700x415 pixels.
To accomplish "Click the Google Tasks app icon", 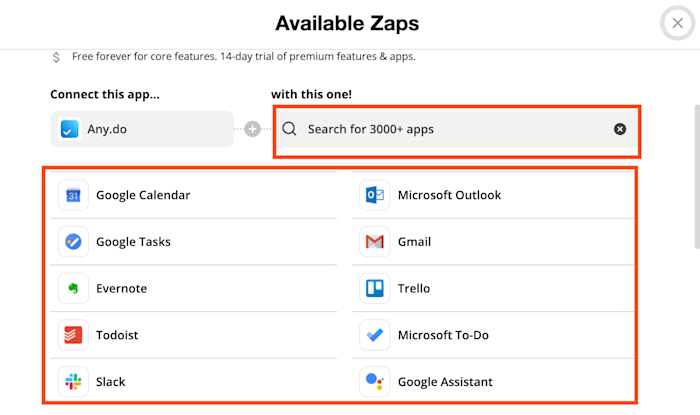I will tap(73, 242).
